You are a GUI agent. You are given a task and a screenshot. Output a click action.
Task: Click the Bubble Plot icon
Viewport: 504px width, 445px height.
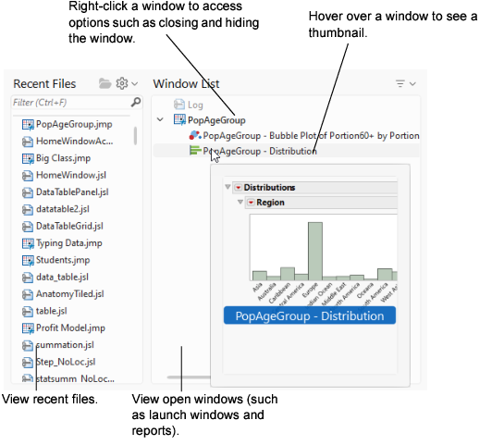click(x=195, y=135)
